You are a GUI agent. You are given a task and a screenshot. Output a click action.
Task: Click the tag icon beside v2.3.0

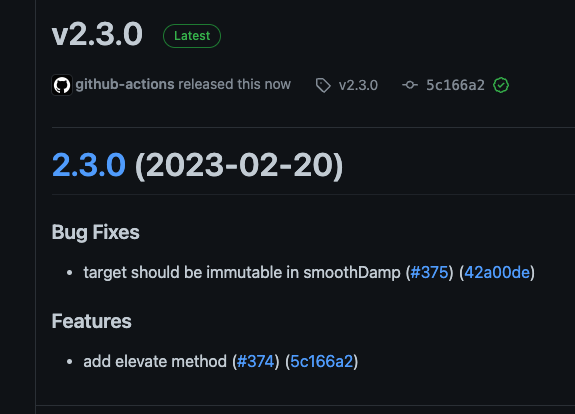pos(323,85)
